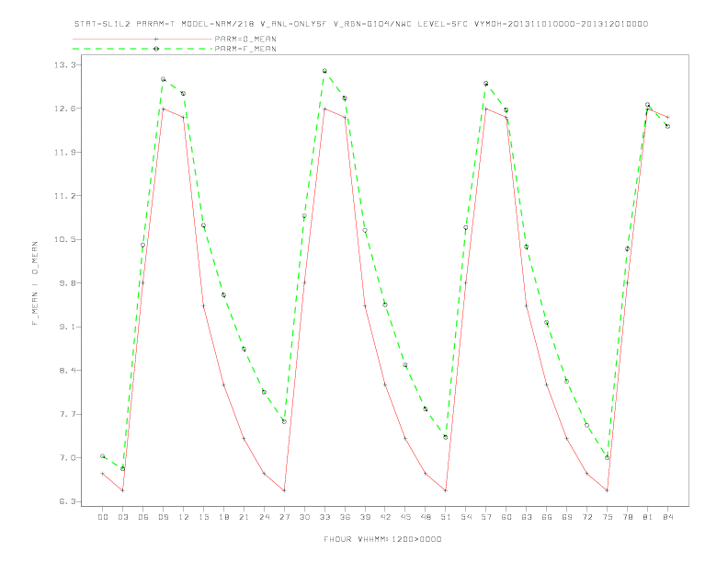Click the x-axis hour label 33
The image size is (728, 563).
pyautogui.click(x=324, y=517)
